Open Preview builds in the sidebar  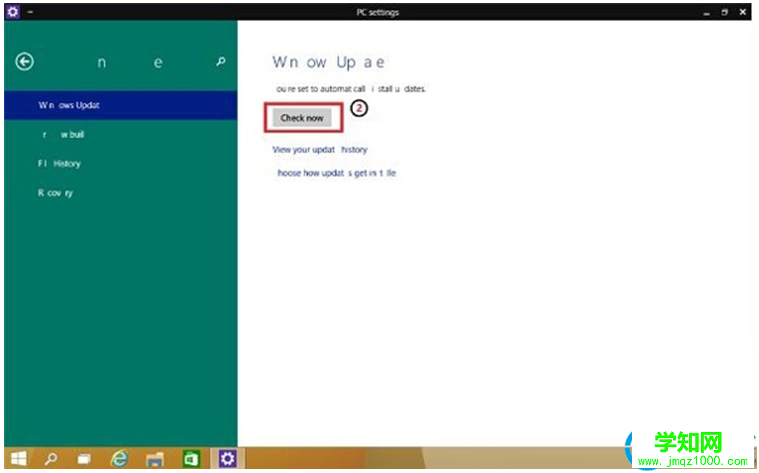pyautogui.click(x=121, y=135)
